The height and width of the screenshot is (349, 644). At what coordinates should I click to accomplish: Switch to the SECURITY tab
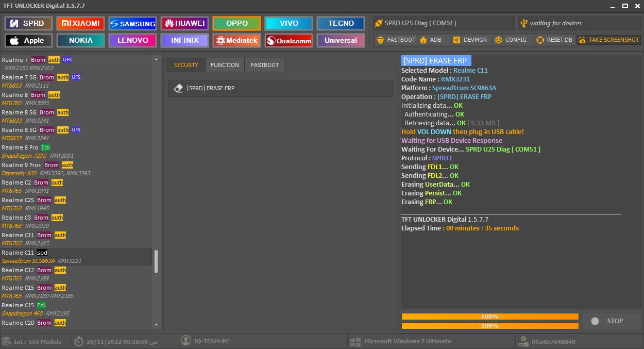186,65
